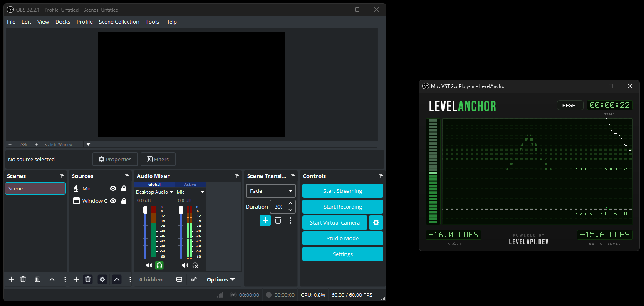Add a scene transition with the plus button
Screen dimensions: 644x306
pos(265,220)
